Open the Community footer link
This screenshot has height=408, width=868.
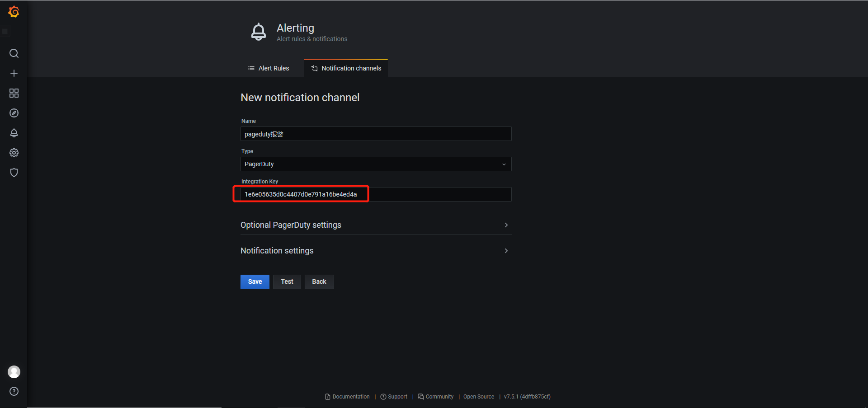(x=436, y=397)
